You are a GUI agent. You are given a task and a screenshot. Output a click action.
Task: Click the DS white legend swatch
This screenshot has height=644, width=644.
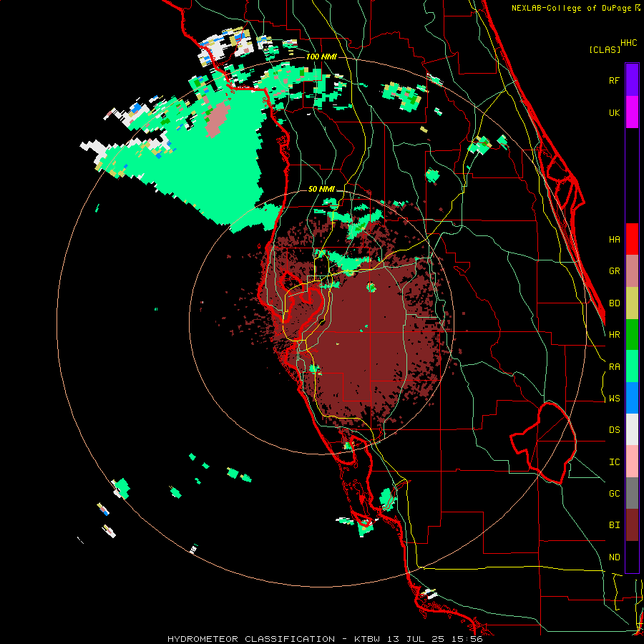(632, 429)
